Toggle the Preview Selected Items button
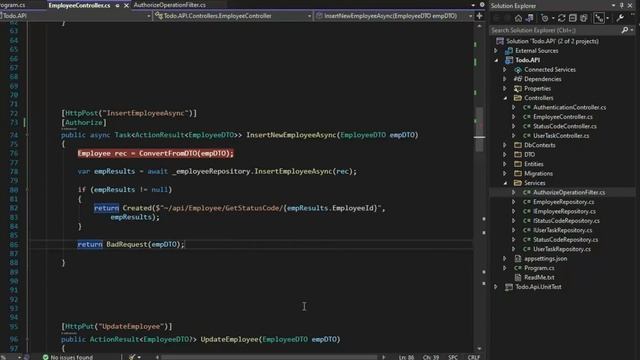The width and height of the screenshot is (640, 360). tap(599, 18)
